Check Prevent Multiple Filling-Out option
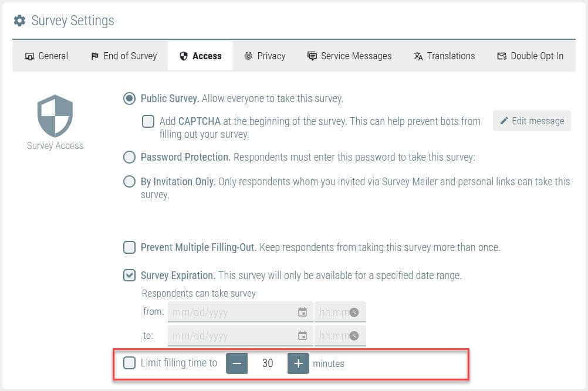 point(129,247)
